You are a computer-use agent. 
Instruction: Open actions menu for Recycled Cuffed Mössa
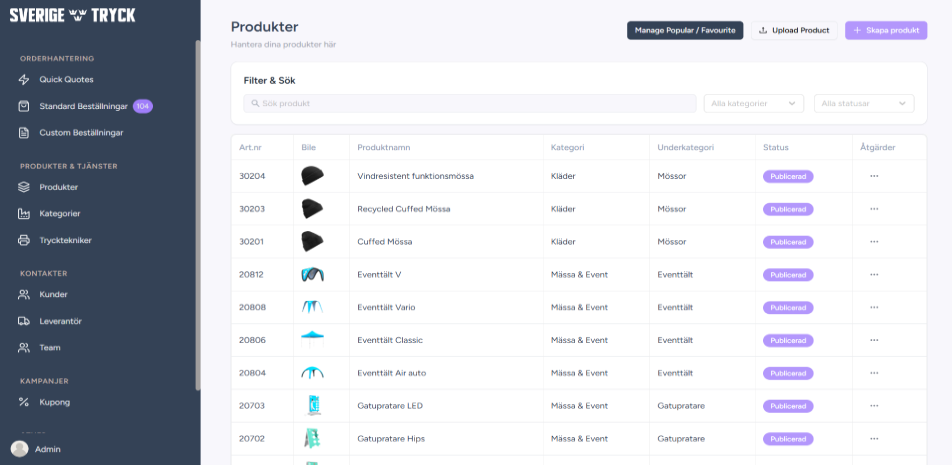coord(874,209)
